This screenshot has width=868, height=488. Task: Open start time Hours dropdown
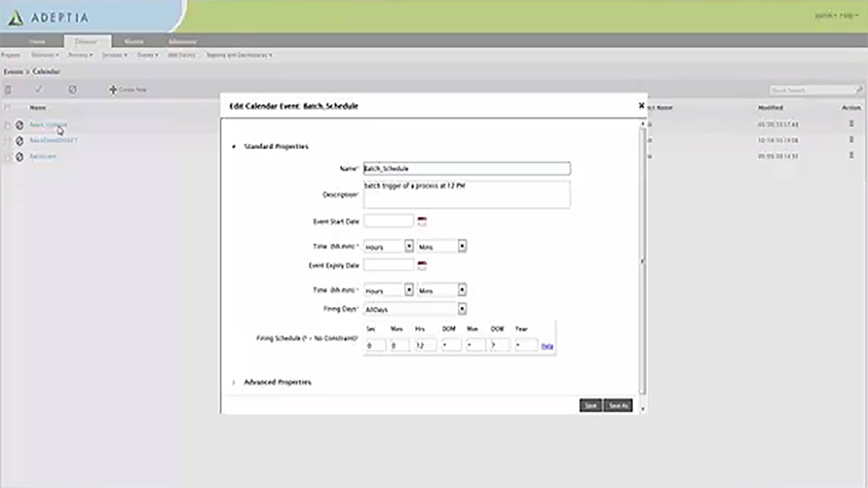click(x=409, y=246)
